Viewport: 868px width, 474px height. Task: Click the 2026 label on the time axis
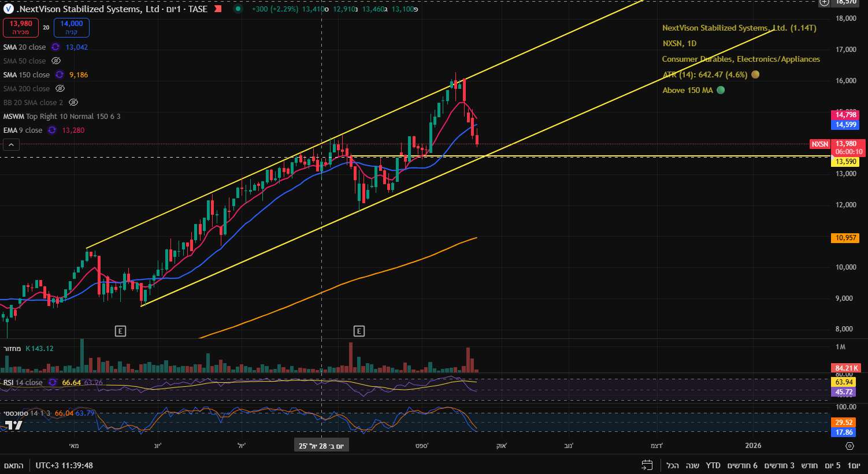pos(753,446)
